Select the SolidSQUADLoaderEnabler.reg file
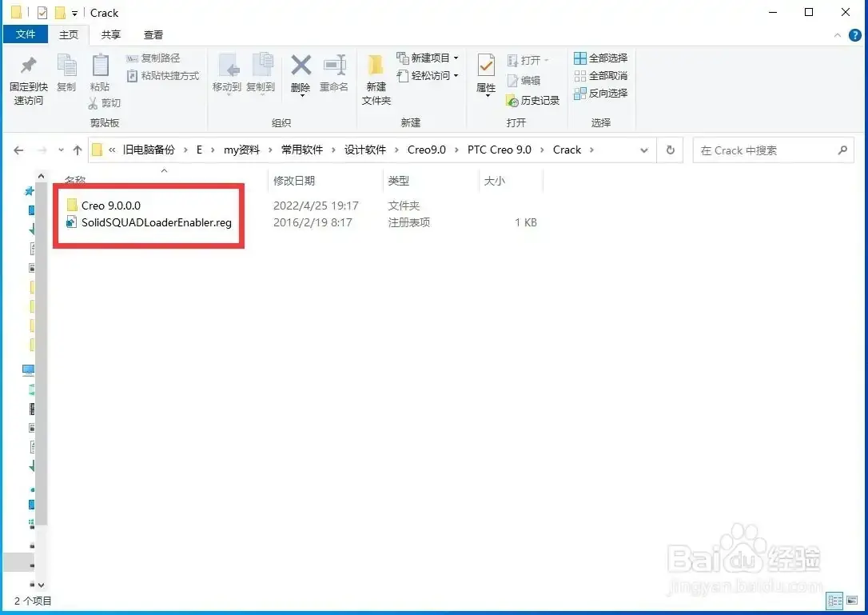The width and height of the screenshot is (868, 615). [156, 223]
